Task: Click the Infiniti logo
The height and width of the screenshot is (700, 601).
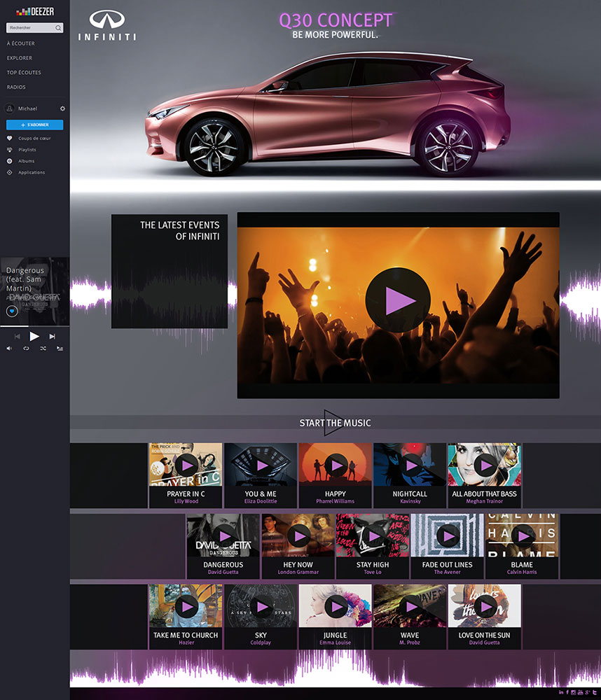Action: (x=107, y=26)
